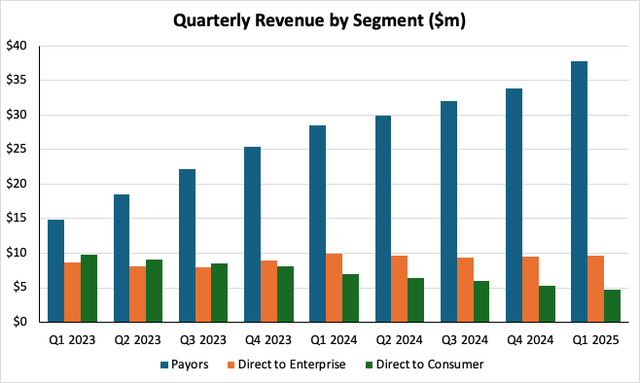
Task: Select the green Consumer bar for Q3 2023
Action: 220,293
